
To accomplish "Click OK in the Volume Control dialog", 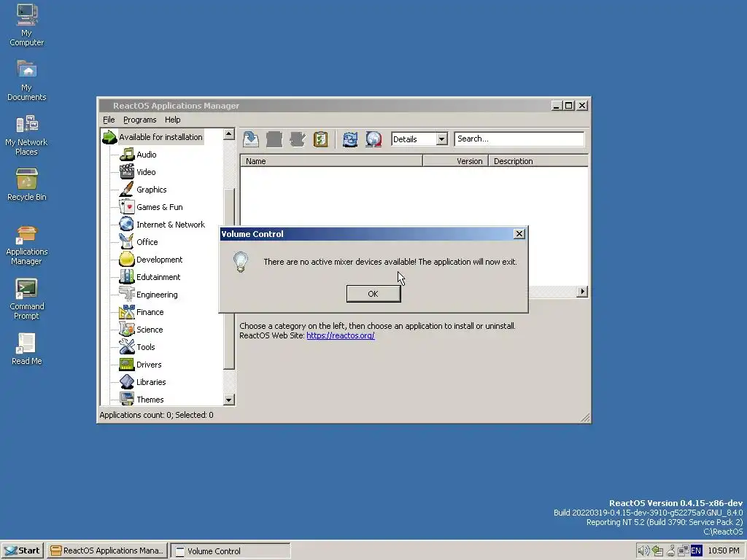I will pyautogui.click(x=373, y=294).
